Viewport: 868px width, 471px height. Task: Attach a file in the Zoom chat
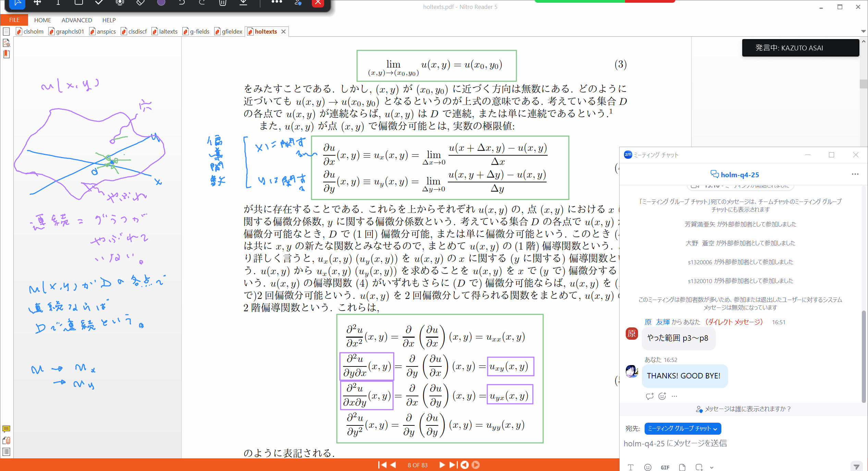point(682,467)
